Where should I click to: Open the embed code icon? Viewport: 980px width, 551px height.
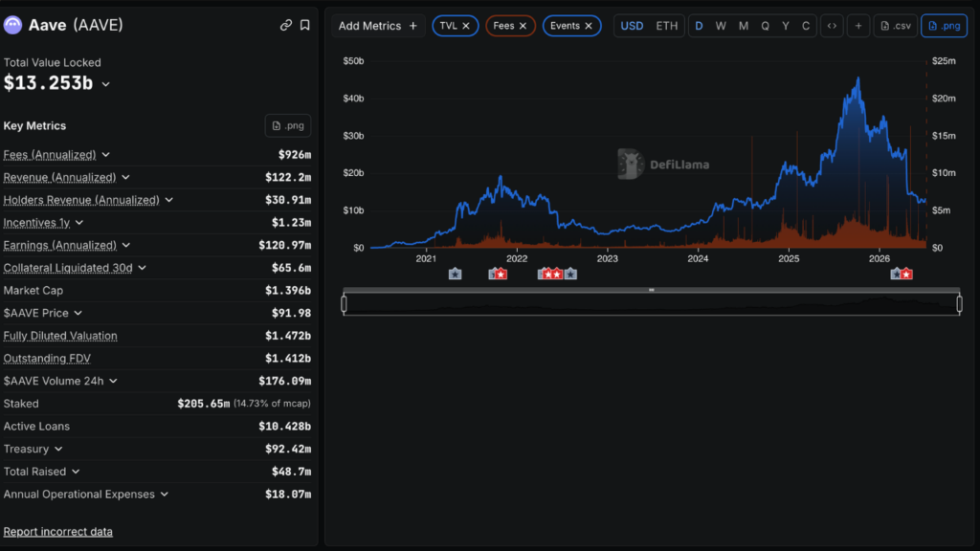832,26
